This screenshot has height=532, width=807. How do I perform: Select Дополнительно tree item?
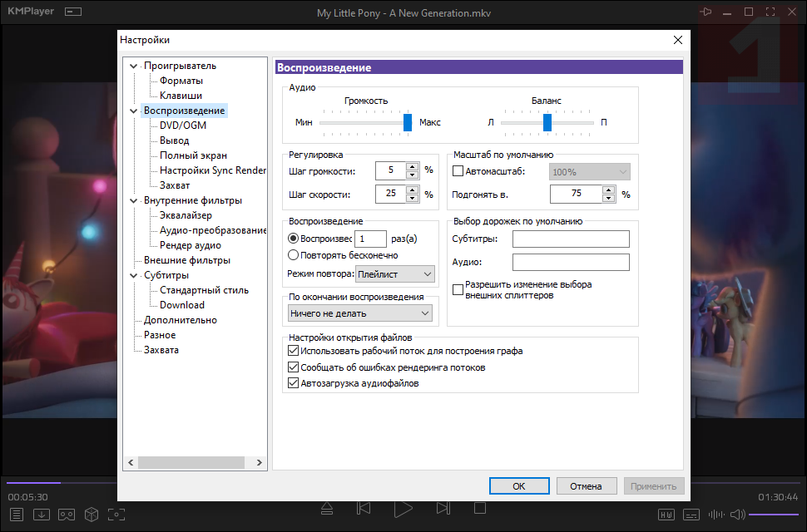pos(181,320)
